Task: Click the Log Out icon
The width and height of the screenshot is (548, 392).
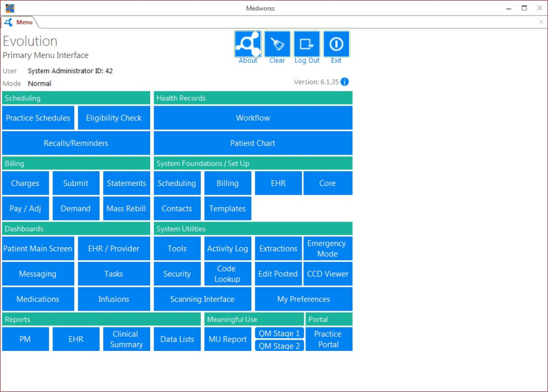Action: (x=307, y=45)
